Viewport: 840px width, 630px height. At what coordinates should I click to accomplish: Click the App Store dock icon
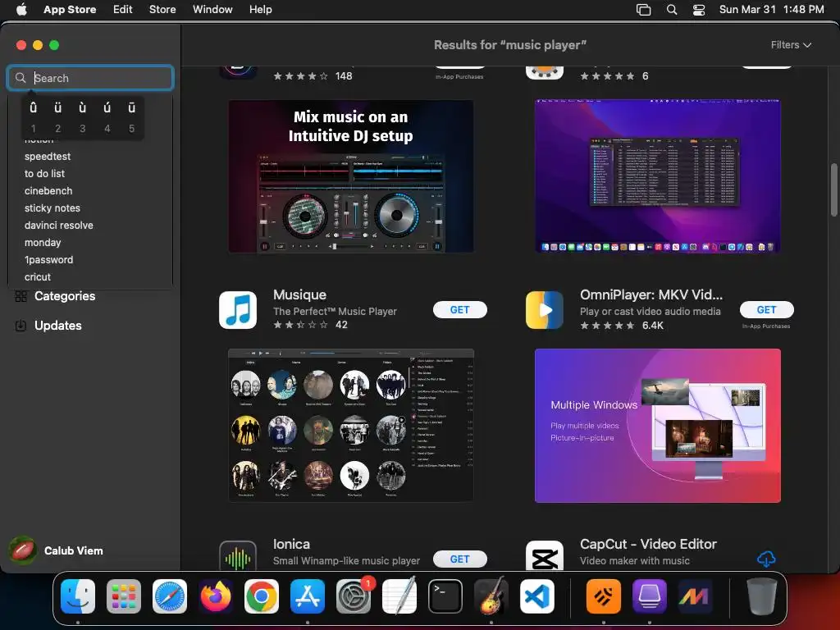coord(308,596)
